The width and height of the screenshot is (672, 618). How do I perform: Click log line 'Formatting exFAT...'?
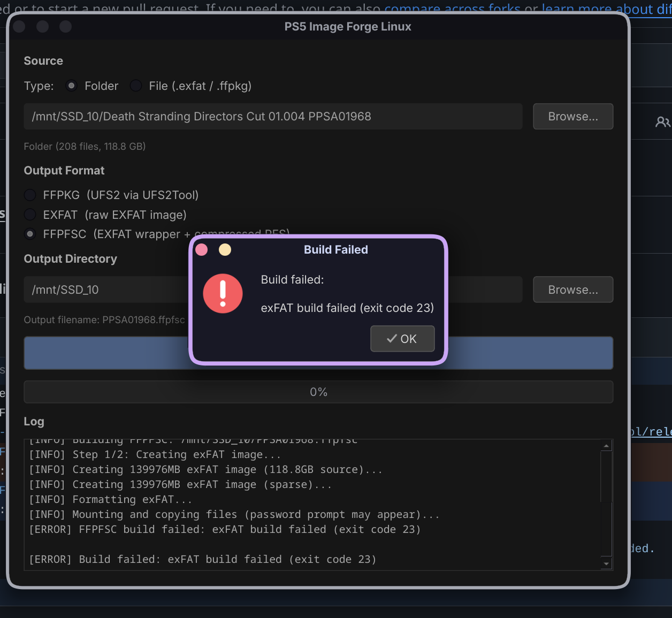[110, 499]
